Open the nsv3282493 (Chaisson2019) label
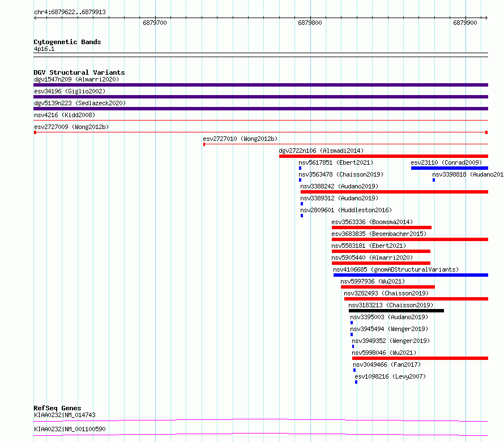Viewport: 504px width, 442px height. [x=386, y=293]
